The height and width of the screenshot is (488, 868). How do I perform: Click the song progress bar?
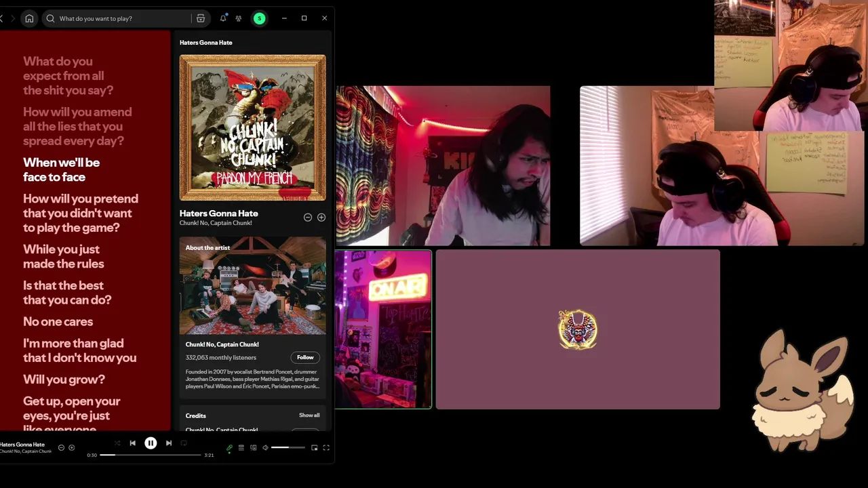click(151, 455)
